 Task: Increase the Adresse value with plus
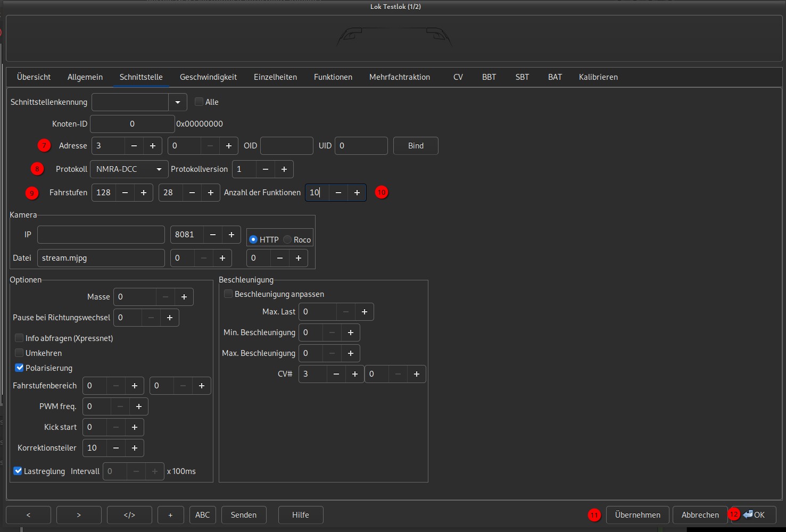tap(153, 146)
